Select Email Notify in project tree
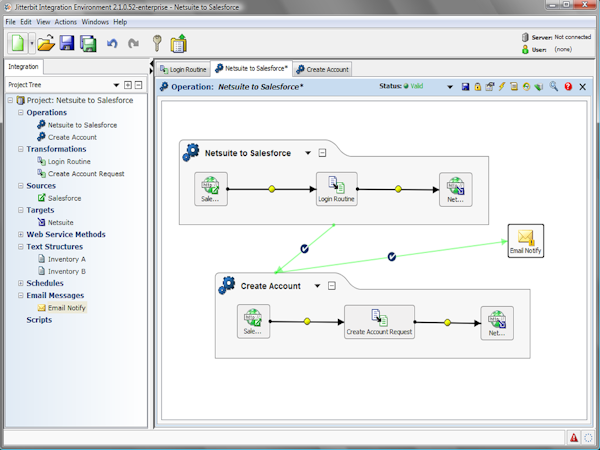The height and width of the screenshot is (450, 600). tap(62, 308)
